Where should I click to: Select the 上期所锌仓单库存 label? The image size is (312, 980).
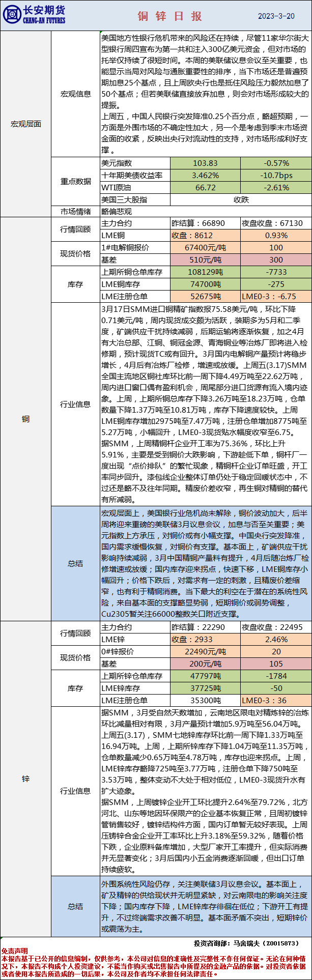(135, 676)
